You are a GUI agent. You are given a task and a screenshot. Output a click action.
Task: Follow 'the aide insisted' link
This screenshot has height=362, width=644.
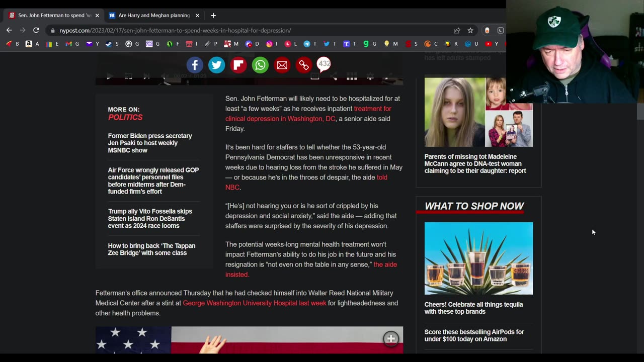(x=311, y=269)
